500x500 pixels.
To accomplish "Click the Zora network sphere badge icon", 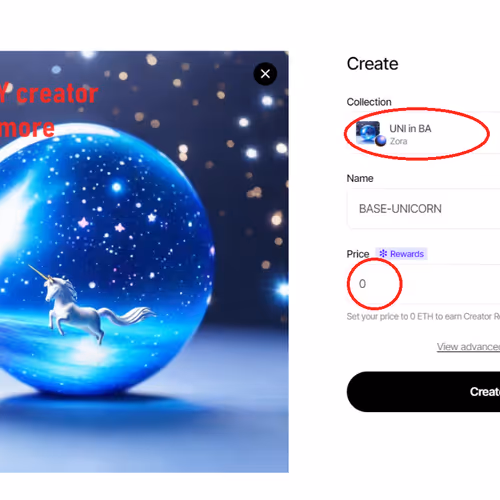I will pyautogui.click(x=380, y=141).
